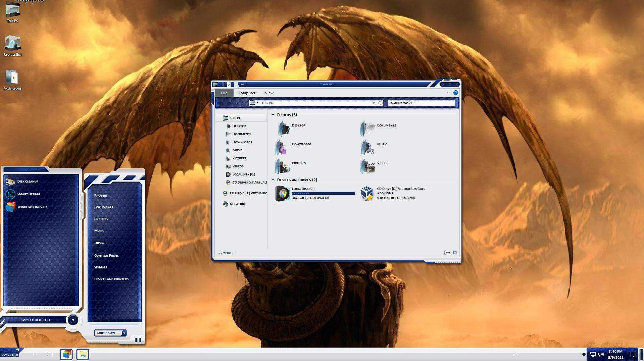Select Pictures in start menu
Image resolution: width=644 pixels, height=361 pixels.
point(101,219)
